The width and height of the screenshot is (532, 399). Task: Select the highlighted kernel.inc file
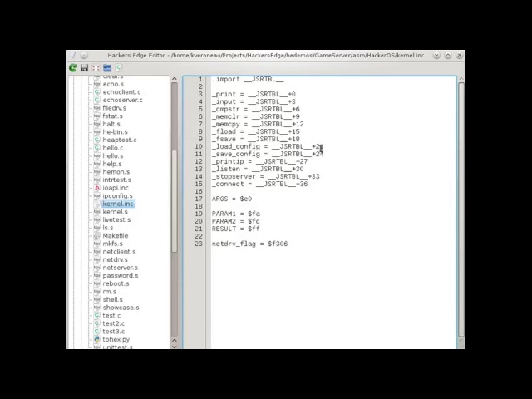point(118,204)
